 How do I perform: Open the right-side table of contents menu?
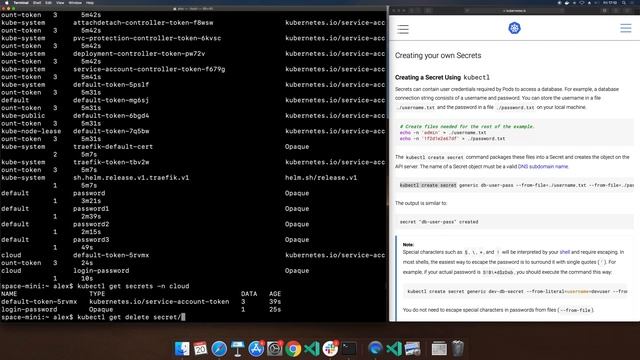(x=626, y=28)
